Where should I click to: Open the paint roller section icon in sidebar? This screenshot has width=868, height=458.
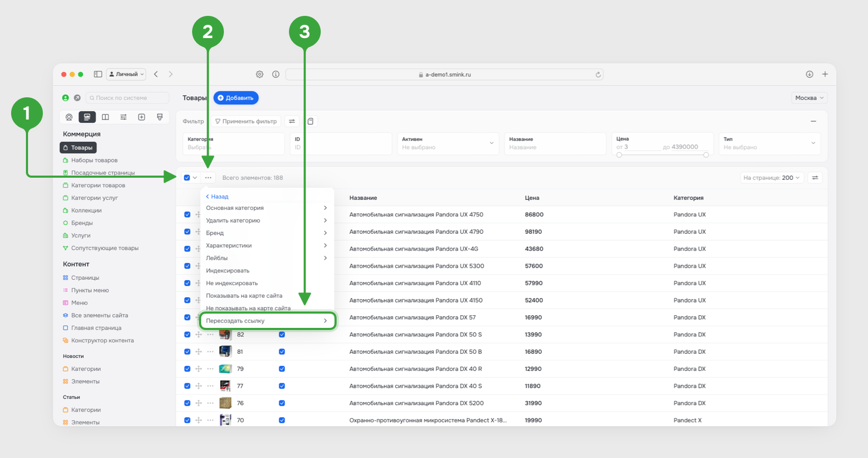tap(160, 117)
